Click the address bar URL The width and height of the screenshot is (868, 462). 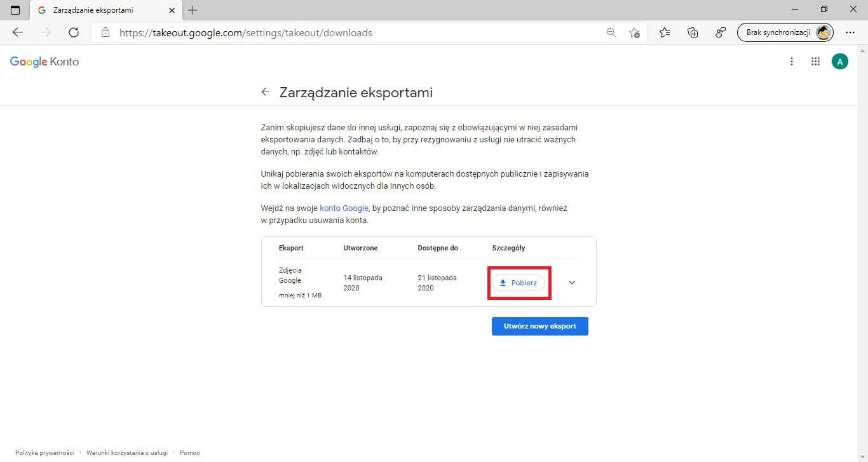click(x=246, y=32)
